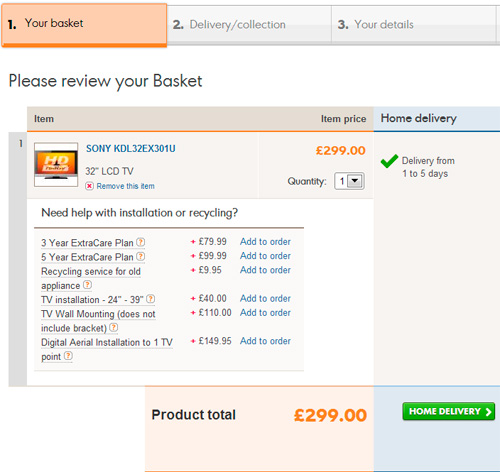Switch to Delivery/collection step tab
Image resolution: width=500 pixels, height=472 pixels.
249,25
